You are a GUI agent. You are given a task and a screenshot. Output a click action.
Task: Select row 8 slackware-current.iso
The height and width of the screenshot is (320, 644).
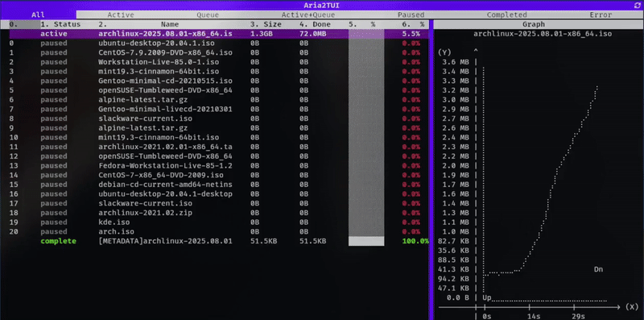[218, 118]
